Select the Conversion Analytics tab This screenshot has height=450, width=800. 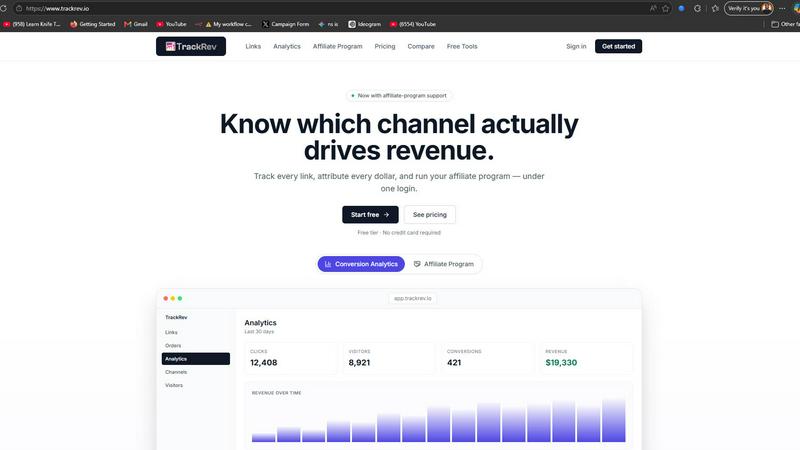tap(361, 264)
